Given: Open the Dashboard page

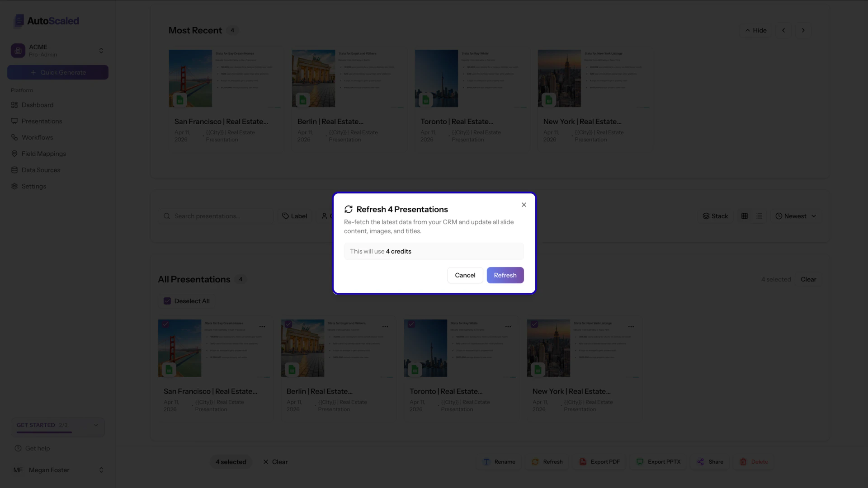Looking at the screenshot, I should coord(38,105).
